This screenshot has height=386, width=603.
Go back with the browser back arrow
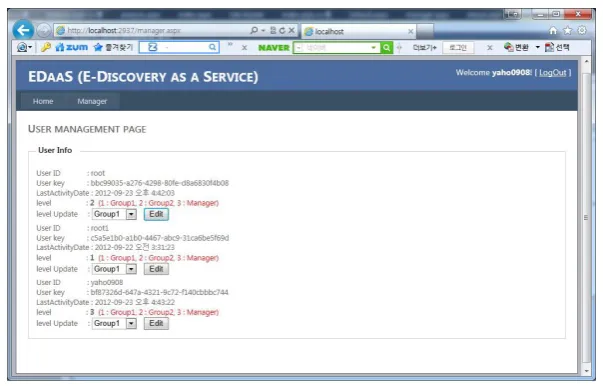pyautogui.click(x=23, y=30)
